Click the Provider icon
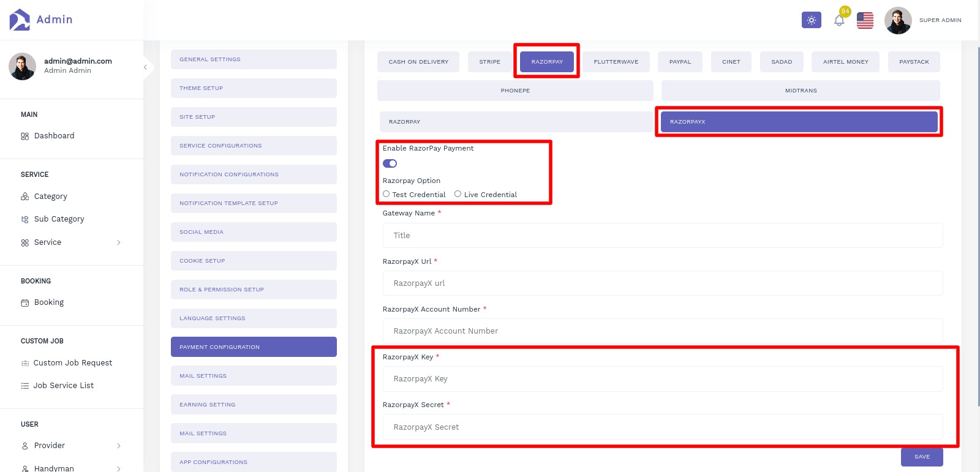The height and width of the screenshot is (472, 980). tap(25, 446)
